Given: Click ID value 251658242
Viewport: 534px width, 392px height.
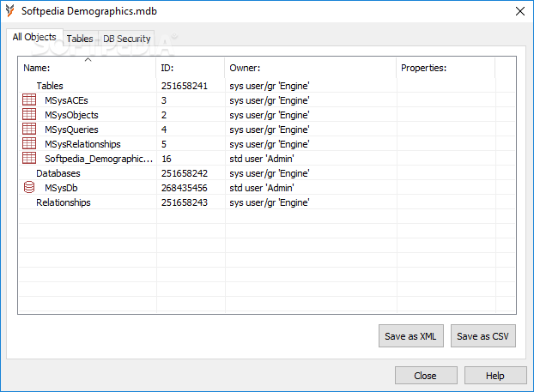Looking at the screenshot, I should coord(185,173).
